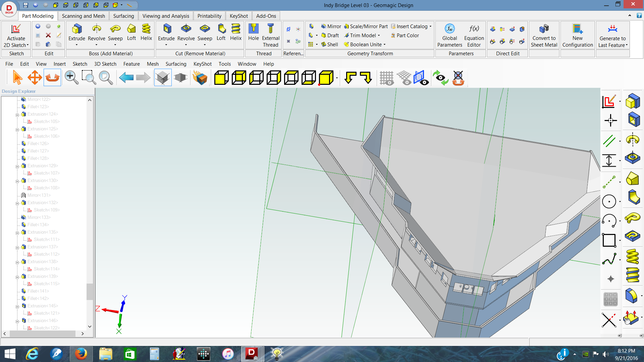Click Convert to Sheet Metal
Image resolution: width=644 pixels, height=362 pixels.
tap(544, 35)
